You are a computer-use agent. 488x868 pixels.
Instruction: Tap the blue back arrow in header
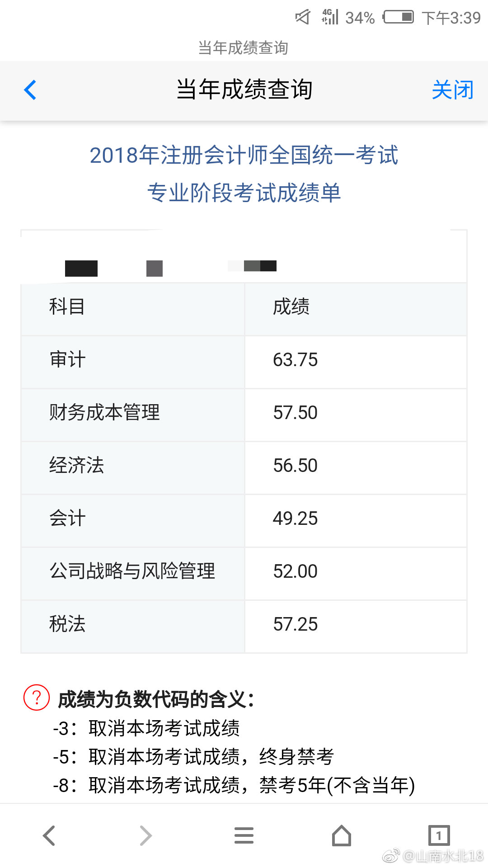[30, 90]
